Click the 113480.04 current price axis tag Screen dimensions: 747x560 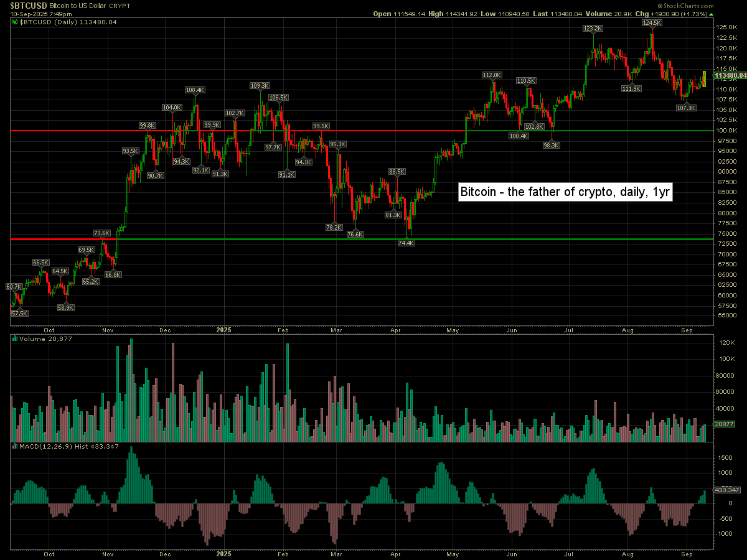[x=730, y=76]
